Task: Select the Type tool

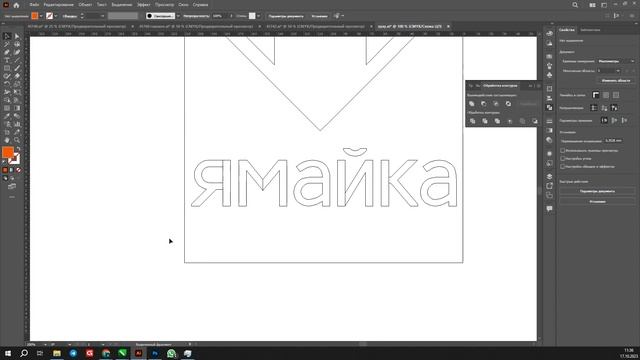Action: (7, 60)
